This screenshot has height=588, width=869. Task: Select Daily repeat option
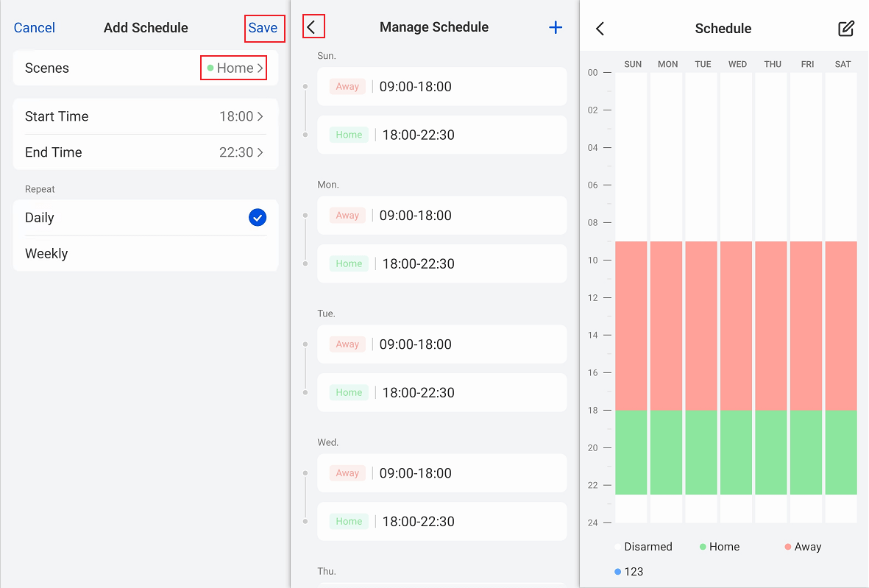click(x=40, y=218)
